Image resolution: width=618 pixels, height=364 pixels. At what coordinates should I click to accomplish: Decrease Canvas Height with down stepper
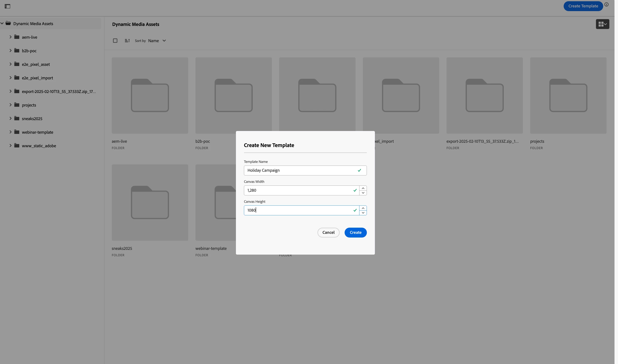[x=365, y=213]
